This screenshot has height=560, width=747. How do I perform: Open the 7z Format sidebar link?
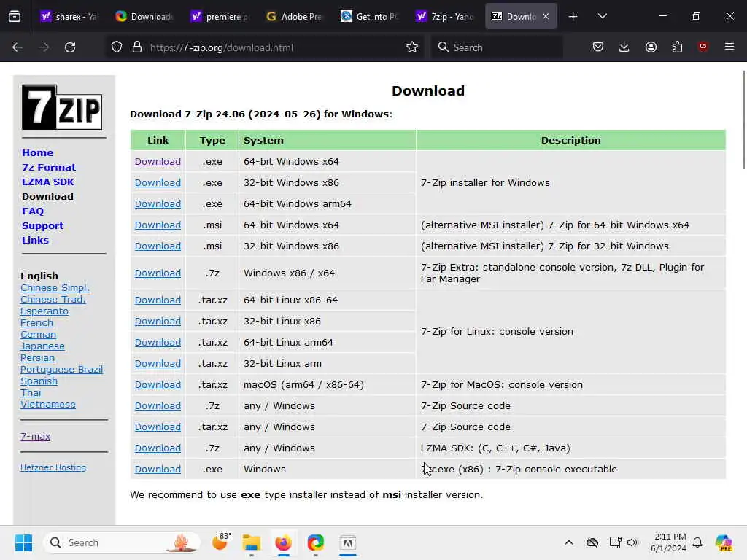point(49,167)
